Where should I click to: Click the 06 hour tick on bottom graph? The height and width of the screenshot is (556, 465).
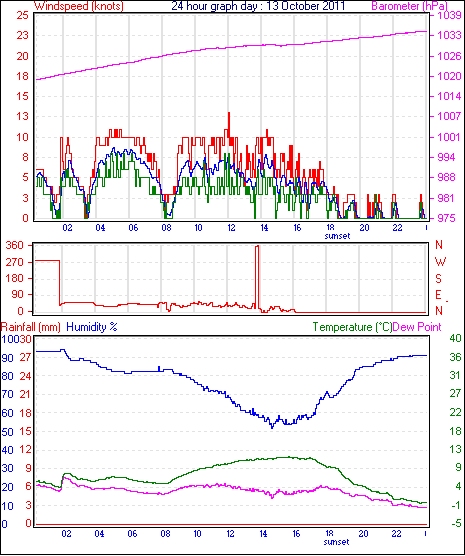[x=132, y=533]
